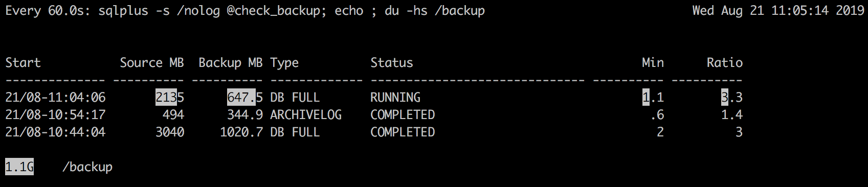Click the 1020.7 backup MB value
This screenshot has width=868, height=187.
pos(241,132)
